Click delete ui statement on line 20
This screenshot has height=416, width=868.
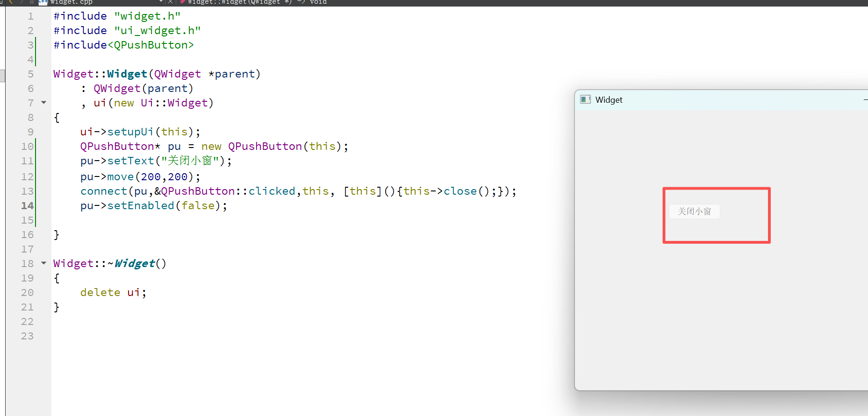pyautogui.click(x=113, y=292)
